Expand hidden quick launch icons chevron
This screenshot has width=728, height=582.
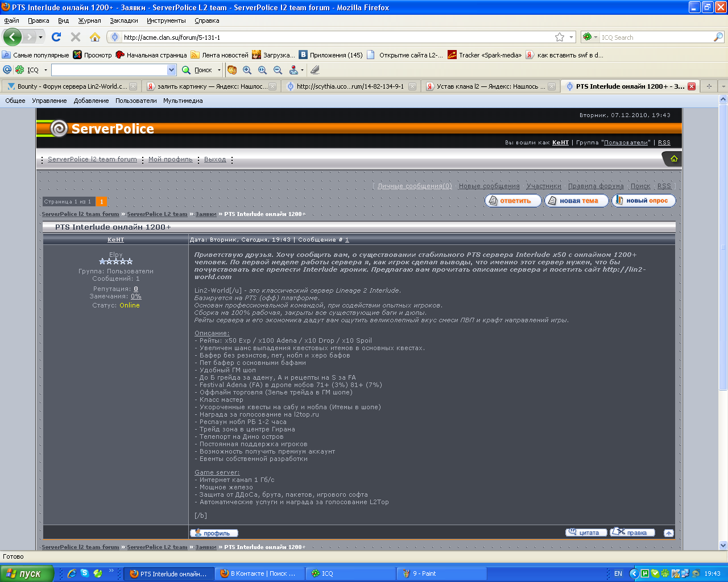[x=111, y=571]
